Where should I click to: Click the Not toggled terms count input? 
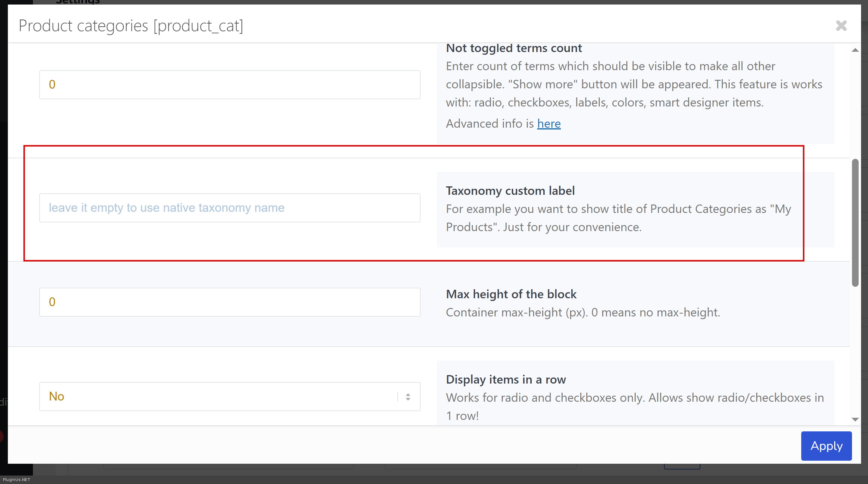(230, 85)
